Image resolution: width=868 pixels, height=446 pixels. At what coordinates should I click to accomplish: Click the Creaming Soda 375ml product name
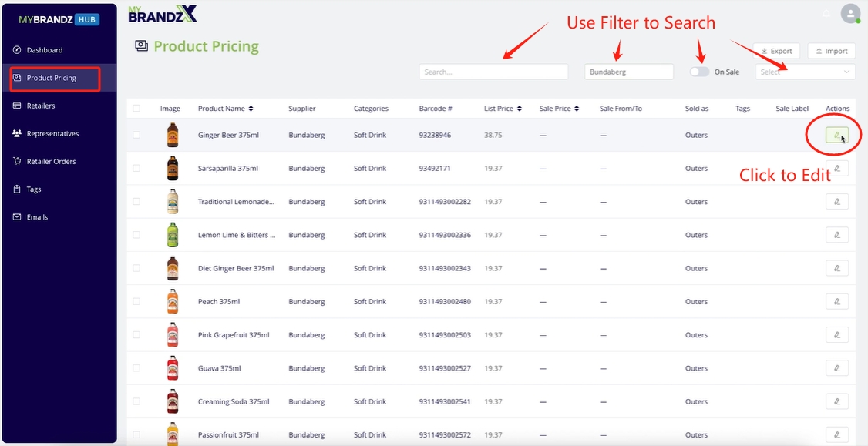click(x=234, y=401)
